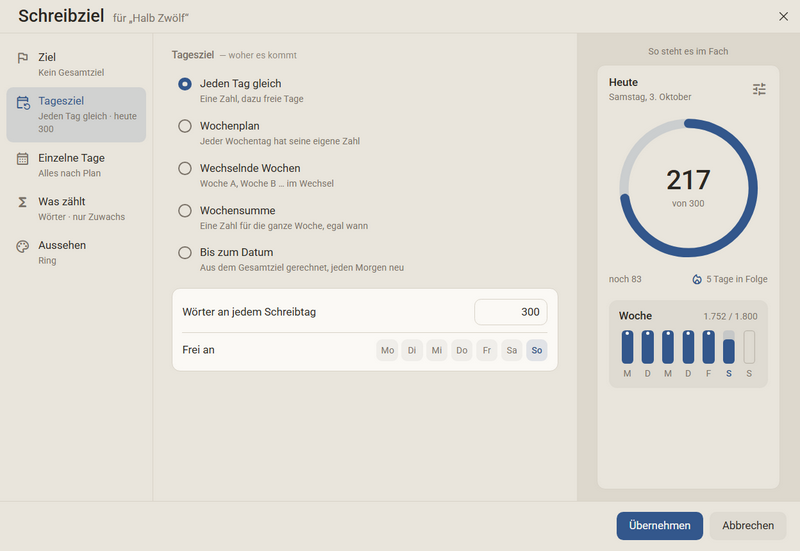
Task: Click the 'Frei an' label
Action: pyautogui.click(x=198, y=350)
